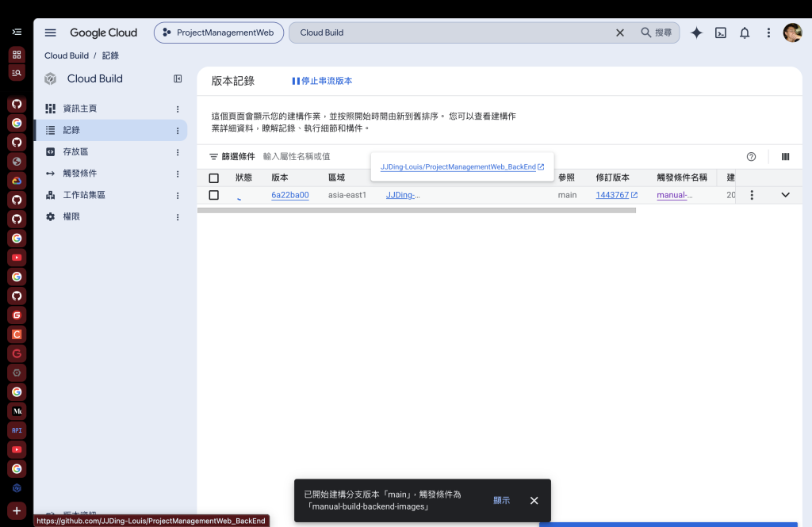Check the 6a22ba00 build row checkbox
The image size is (812, 527).
(x=214, y=195)
